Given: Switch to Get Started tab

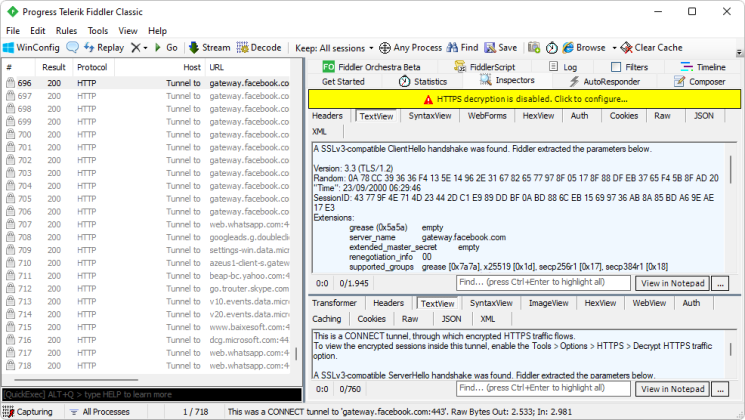Looking at the screenshot, I should pyautogui.click(x=343, y=81).
